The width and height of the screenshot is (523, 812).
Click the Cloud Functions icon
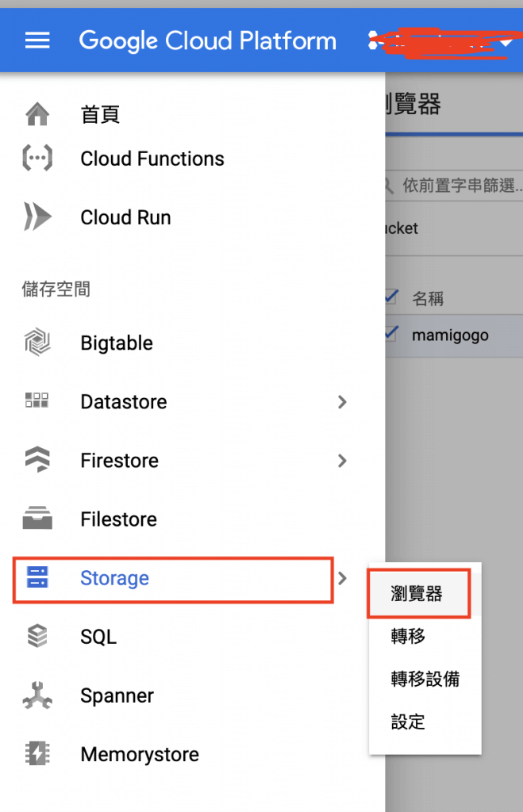[37, 159]
